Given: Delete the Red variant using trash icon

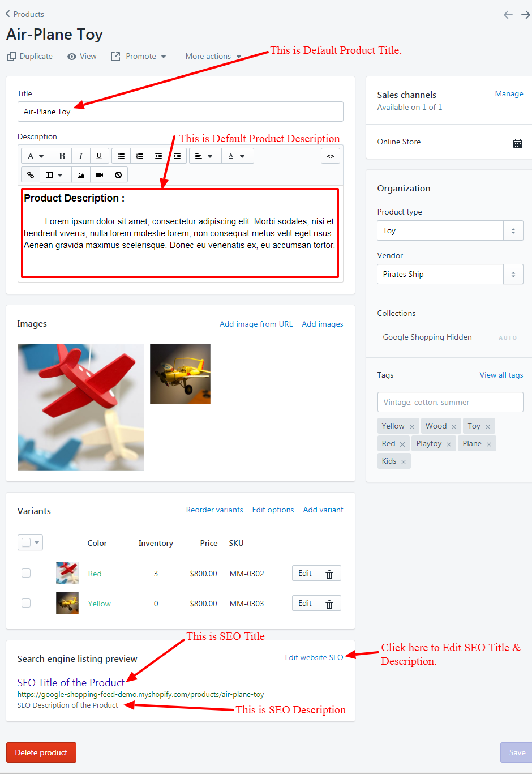Looking at the screenshot, I should [x=329, y=574].
